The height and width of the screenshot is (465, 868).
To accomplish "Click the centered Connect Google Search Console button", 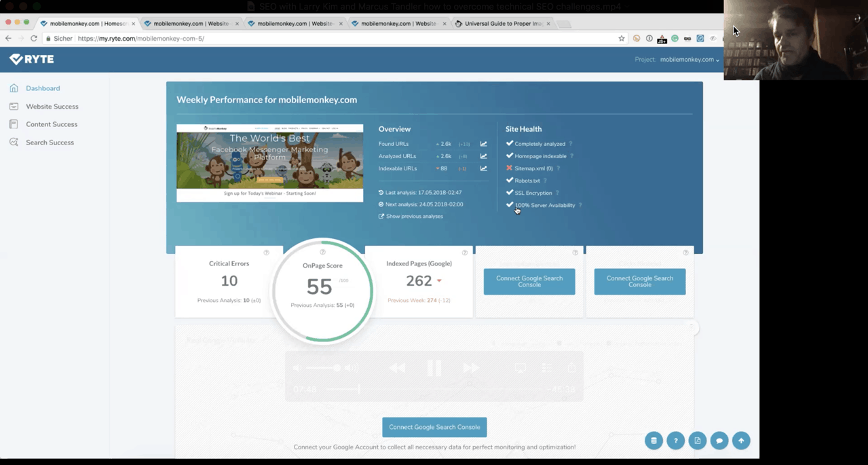I will coord(434,427).
